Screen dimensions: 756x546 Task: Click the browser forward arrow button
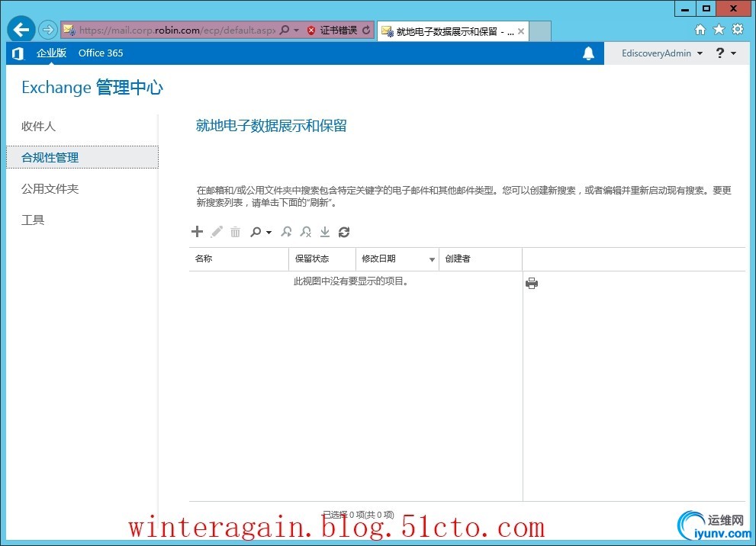48,30
